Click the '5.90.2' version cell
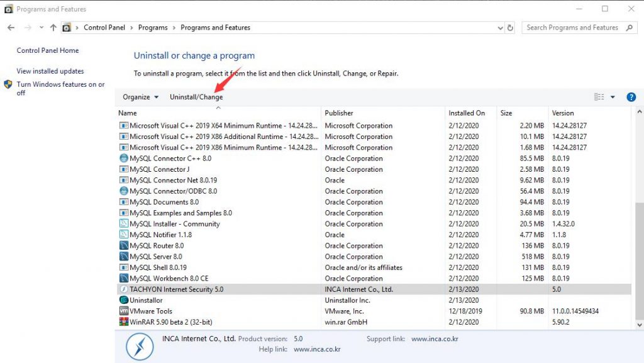The width and height of the screenshot is (644, 363). [x=560, y=322]
